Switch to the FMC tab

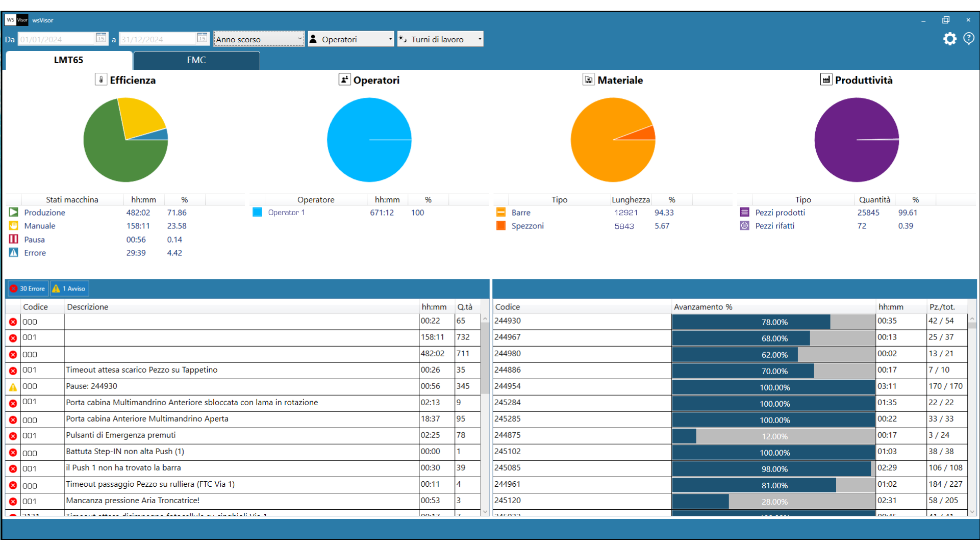tap(196, 60)
